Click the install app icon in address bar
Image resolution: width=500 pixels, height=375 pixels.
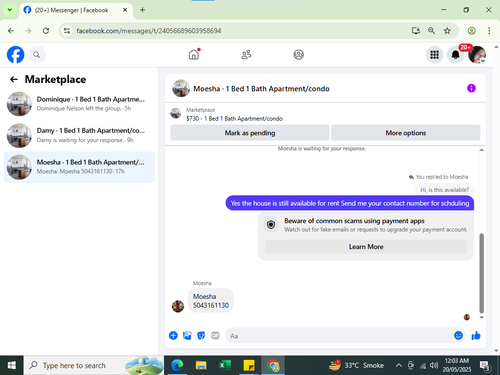point(416,31)
